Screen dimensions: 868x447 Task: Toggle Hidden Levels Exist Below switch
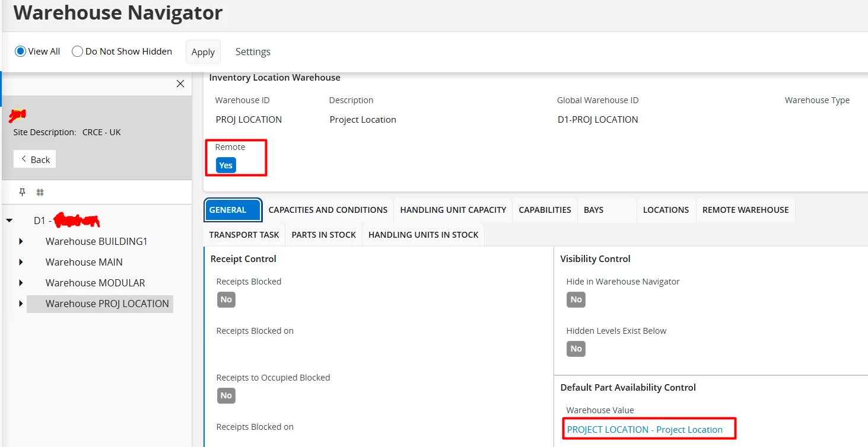[576, 349]
